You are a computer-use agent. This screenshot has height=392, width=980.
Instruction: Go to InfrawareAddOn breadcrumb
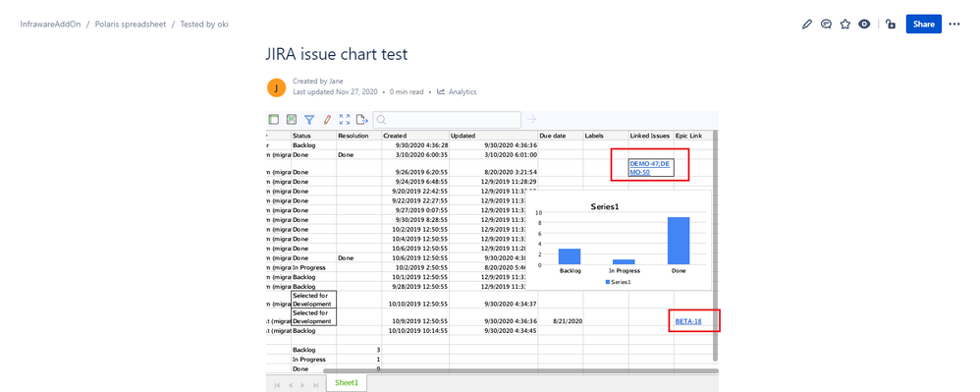coord(51,25)
